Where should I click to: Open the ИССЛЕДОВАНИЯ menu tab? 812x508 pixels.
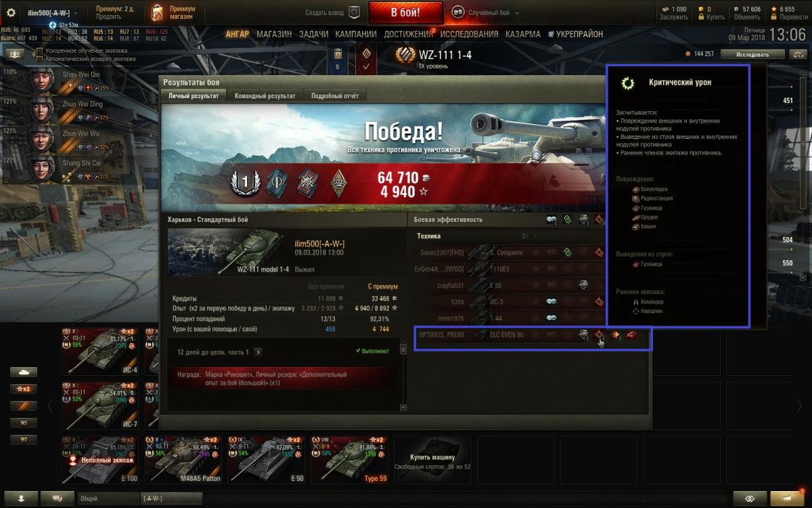click(470, 34)
